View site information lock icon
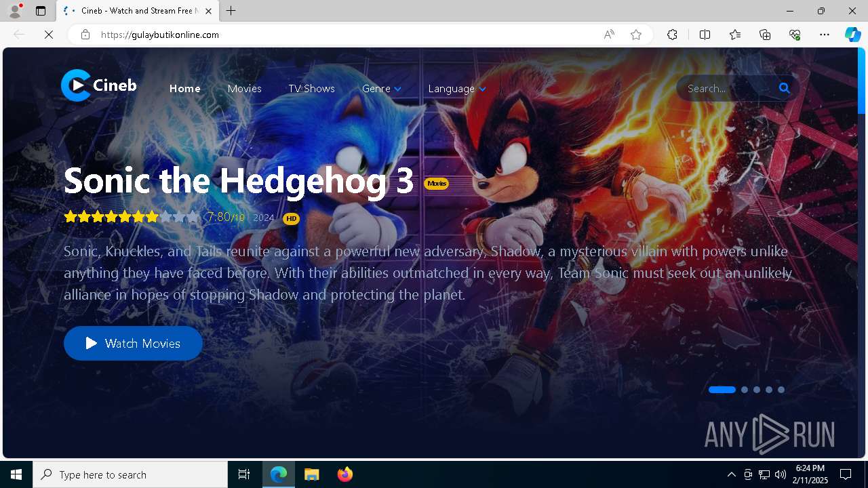868x488 pixels. click(85, 35)
